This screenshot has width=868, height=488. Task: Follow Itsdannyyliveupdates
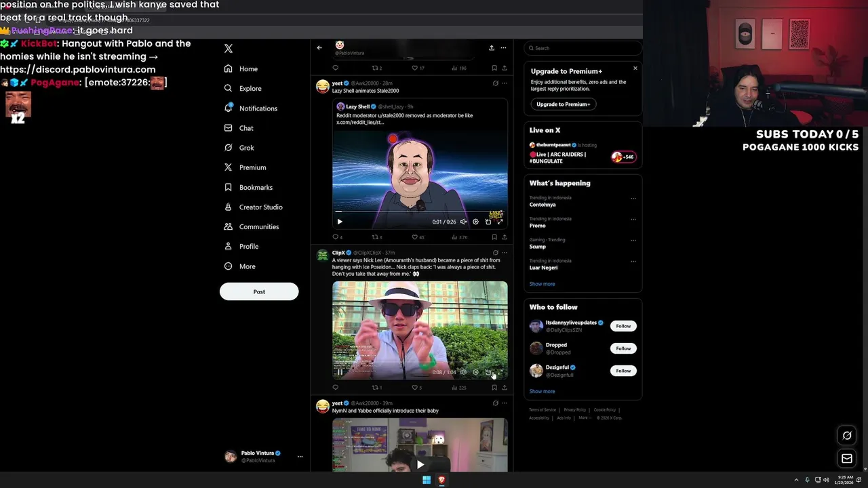tap(623, 326)
